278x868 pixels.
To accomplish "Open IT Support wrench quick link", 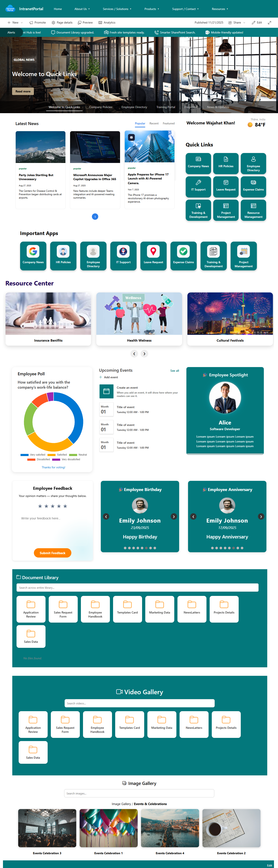I will pyautogui.click(x=198, y=187).
